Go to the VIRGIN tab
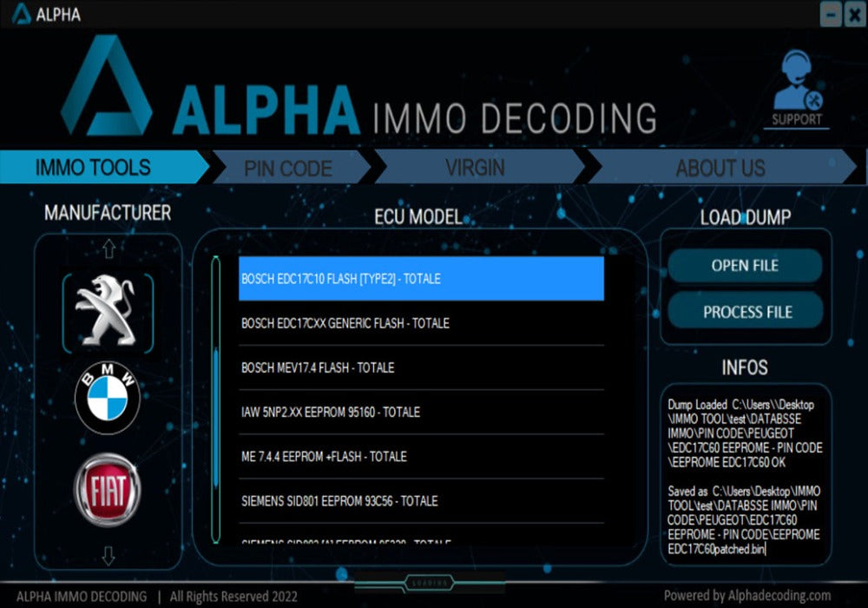 pyautogui.click(x=479, y=168)
